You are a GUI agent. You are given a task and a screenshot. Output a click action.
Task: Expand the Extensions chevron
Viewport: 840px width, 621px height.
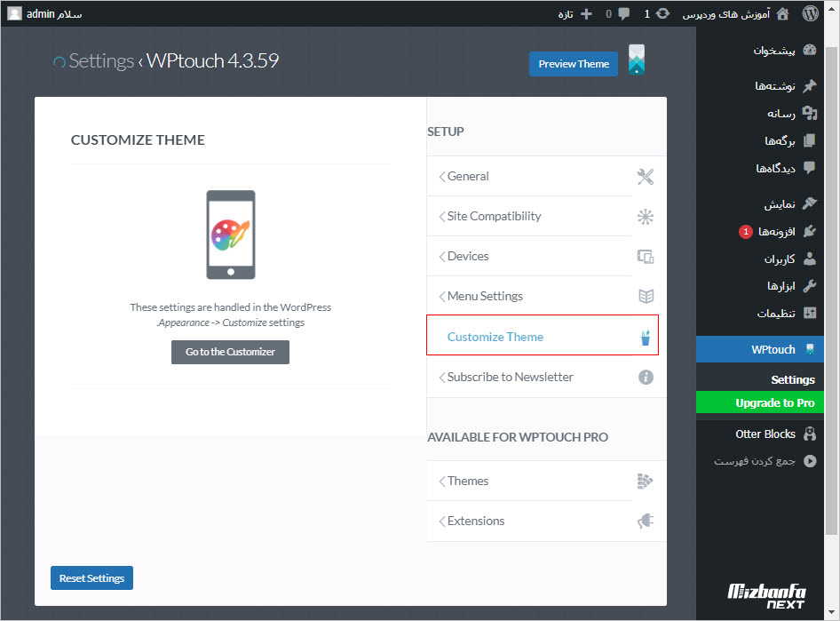(442, 521)
